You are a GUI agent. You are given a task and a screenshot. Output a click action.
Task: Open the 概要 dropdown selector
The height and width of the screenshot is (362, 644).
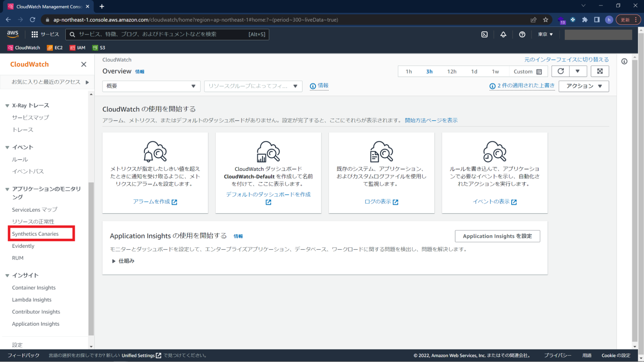[151, 86]
